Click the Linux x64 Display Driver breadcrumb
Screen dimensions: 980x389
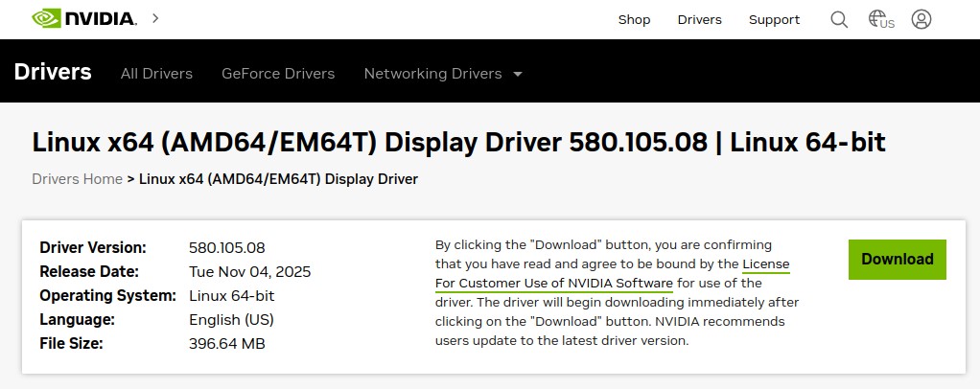coord(278,179)
